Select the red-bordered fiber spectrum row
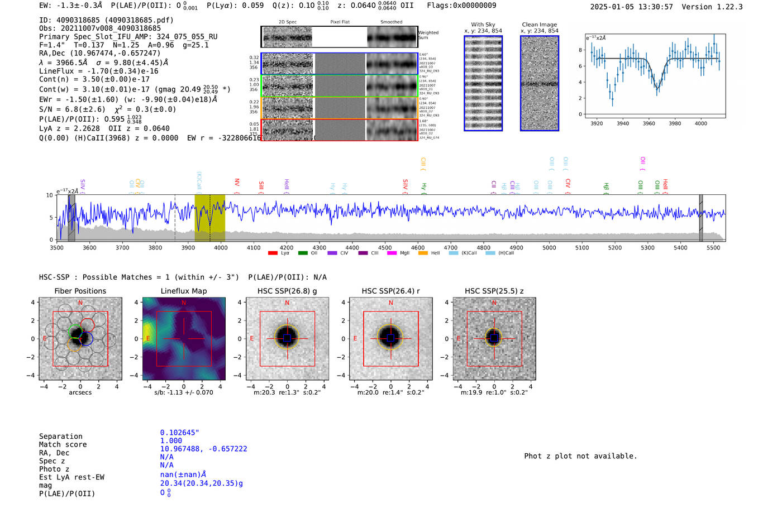Screen dimensions: 782x532 click(339, 130)
